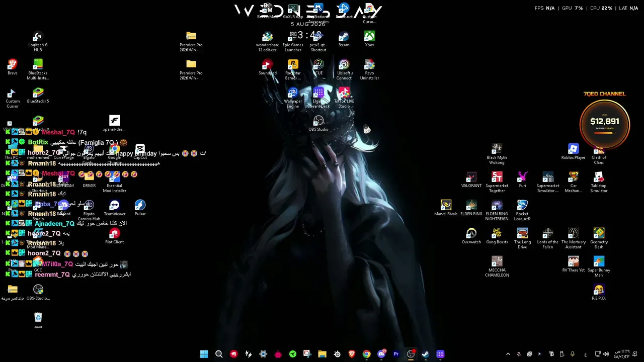The height and width of the screenshot is (362, 644).
Task: Select the ELDEN RING icon beside Marvel Rivals
Action: tap(471, 208)
